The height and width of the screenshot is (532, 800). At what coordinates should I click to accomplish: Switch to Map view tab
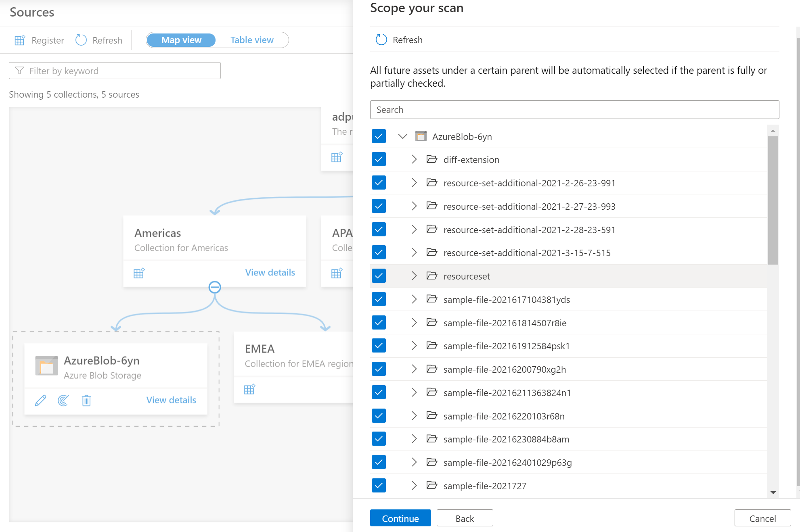point(182,39)
